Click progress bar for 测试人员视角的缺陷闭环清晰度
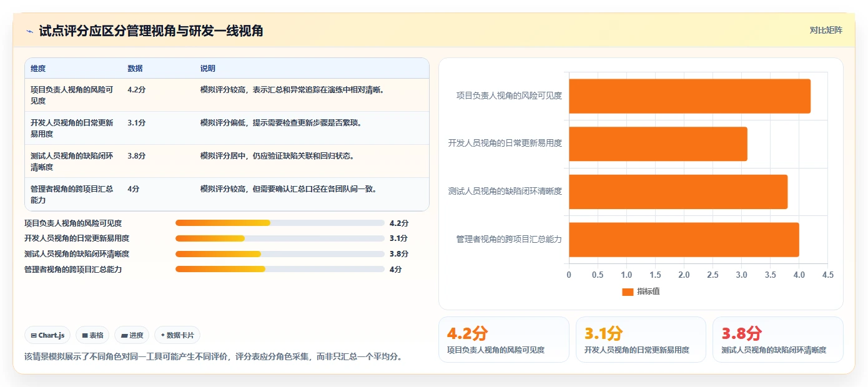Image resolution: width=868 pixels, height=387 pixels. coord(280,254)
